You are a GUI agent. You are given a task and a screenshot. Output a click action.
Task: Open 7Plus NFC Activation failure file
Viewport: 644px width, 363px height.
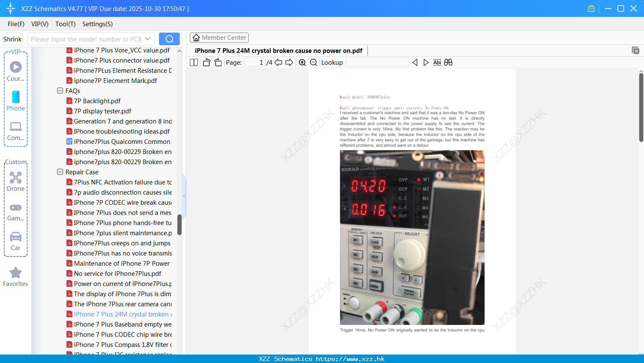point(119,182)
